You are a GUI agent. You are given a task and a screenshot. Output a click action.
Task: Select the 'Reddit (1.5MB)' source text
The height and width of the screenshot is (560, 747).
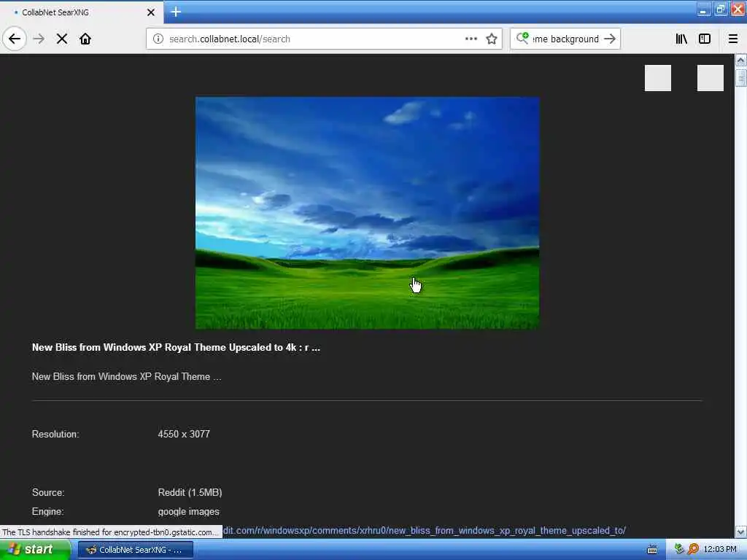pyautogui.click(x=190, y=492)
